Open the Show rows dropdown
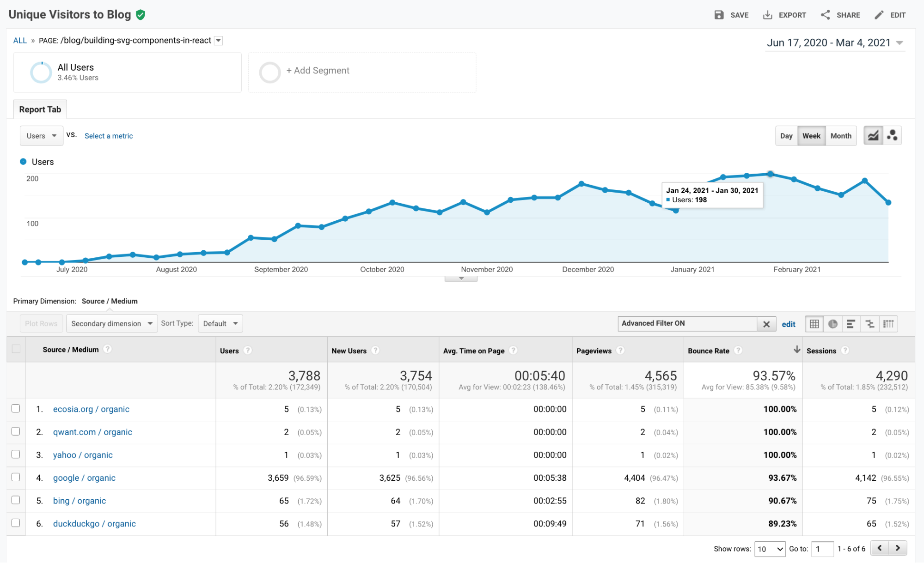Screen dimensions: 924x563 tap(770, 549)
